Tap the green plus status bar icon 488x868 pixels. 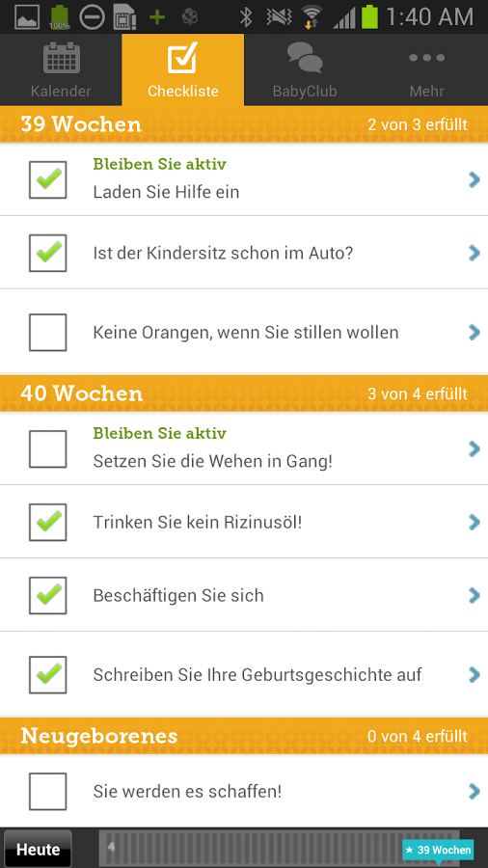(157, 17)
